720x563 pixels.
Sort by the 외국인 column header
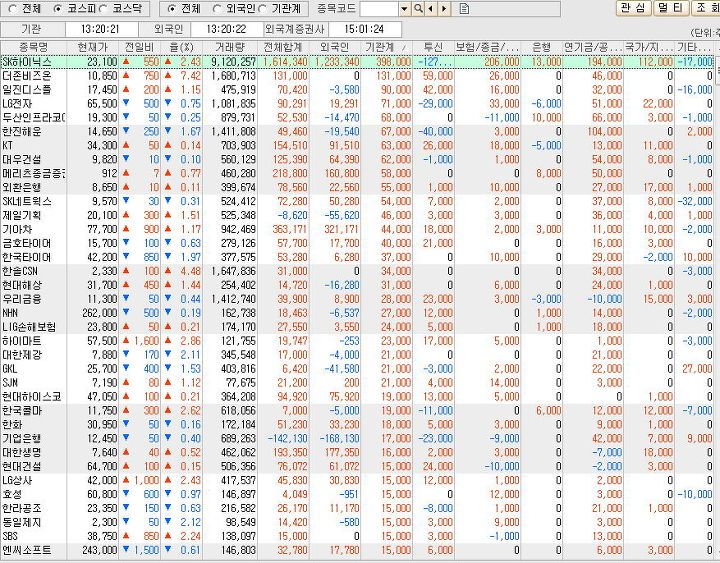coord(335,47)
